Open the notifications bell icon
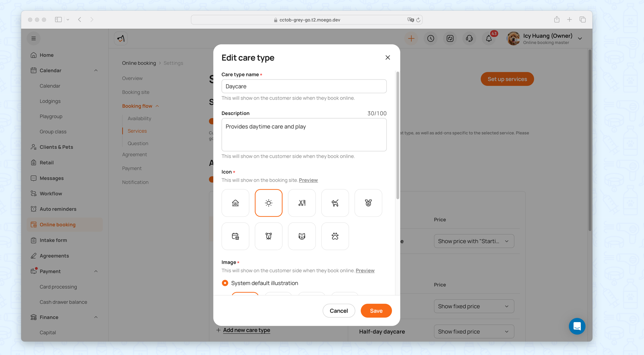Screen dimensions: 644x355 click(489, 39)
